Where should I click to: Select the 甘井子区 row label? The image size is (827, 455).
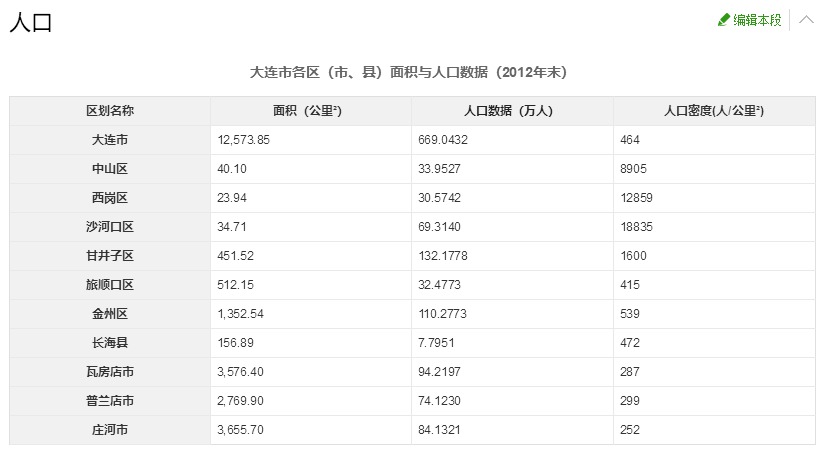tap(110, 256)
